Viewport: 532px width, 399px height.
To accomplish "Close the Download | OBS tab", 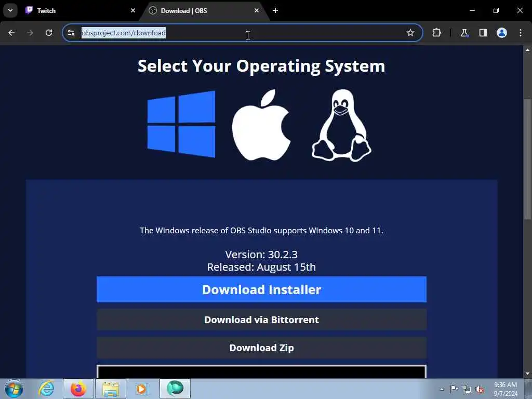I will coord(257,10).
